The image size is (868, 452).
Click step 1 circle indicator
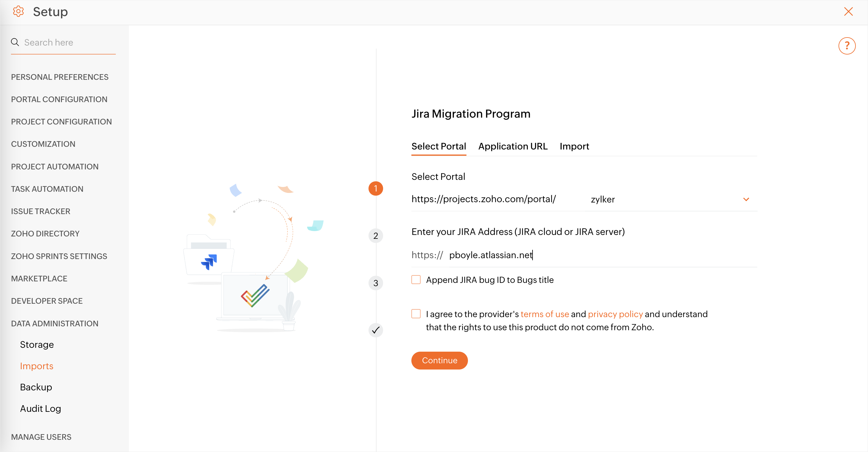(375, 188)
